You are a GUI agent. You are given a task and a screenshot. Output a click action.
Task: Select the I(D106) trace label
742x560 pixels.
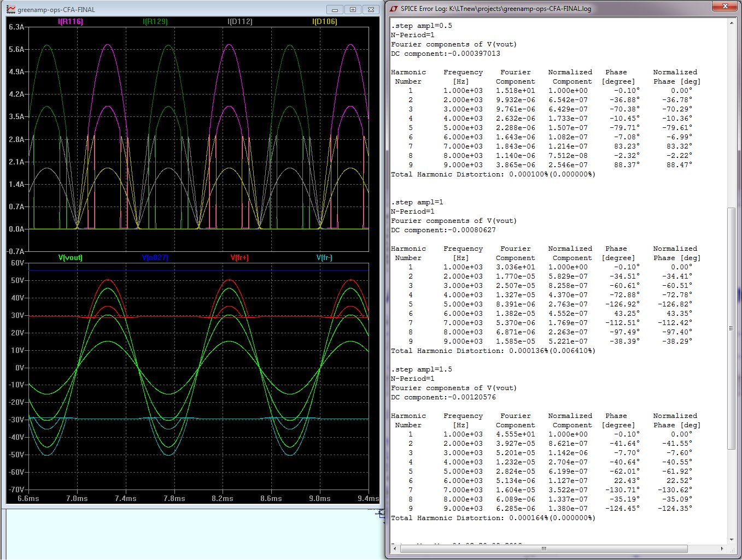coord(325,22)
